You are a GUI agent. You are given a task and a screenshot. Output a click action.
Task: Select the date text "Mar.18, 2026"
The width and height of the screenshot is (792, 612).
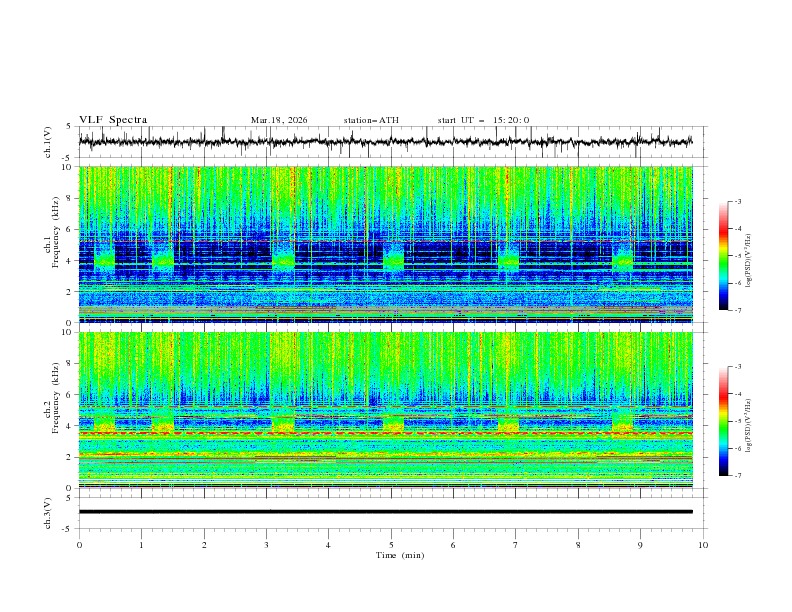pyautogui.click(x=279, y=120)
